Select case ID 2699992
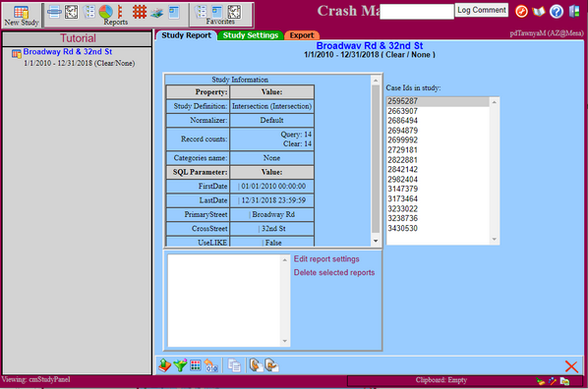 438,140
